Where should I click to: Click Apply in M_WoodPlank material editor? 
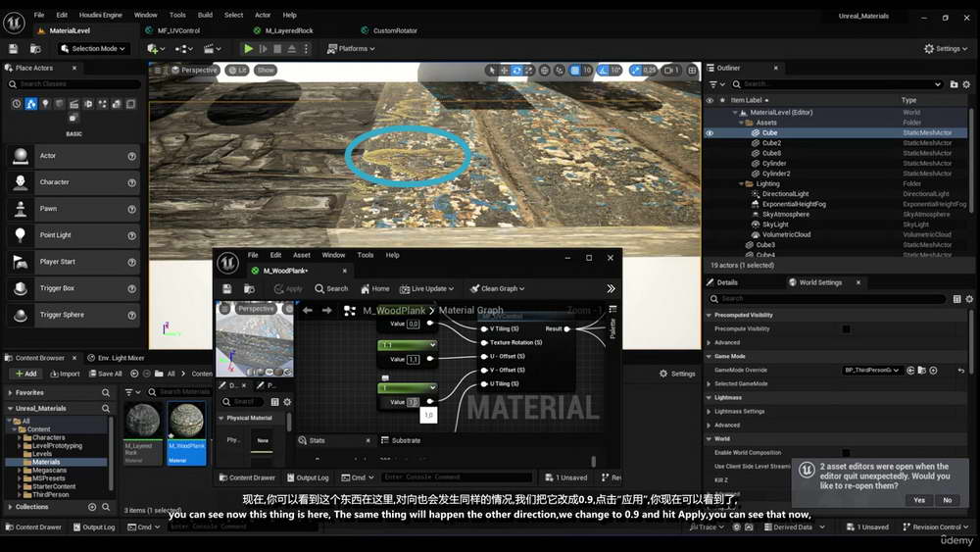pos(288,289)
